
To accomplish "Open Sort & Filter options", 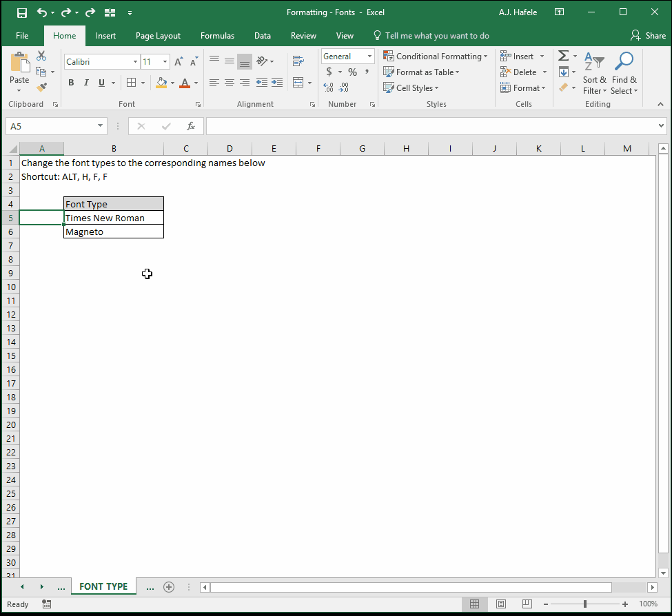I will point(594,73).
